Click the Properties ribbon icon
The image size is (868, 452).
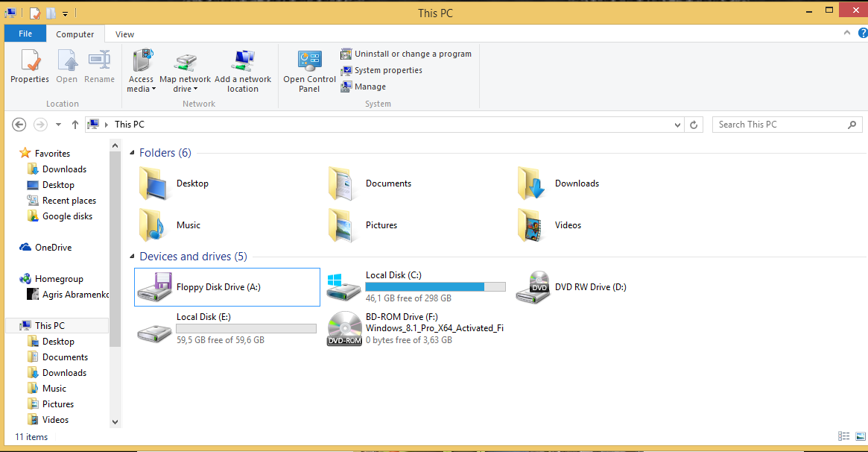[x=30, y=61]
